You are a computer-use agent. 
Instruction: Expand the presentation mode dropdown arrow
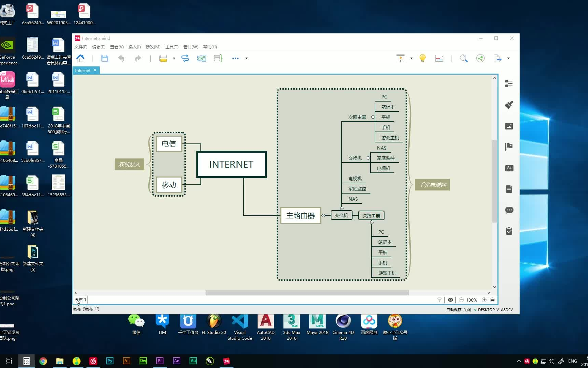pyautogui.click(x=411, y=58)
